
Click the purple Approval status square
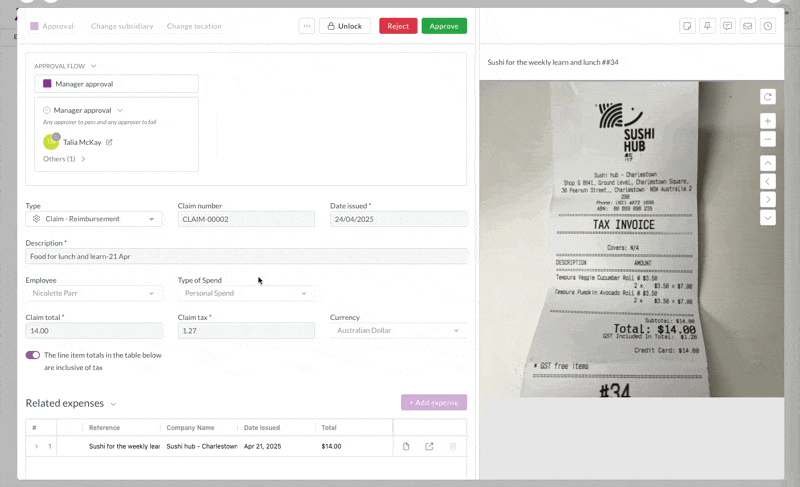point(34,26)
